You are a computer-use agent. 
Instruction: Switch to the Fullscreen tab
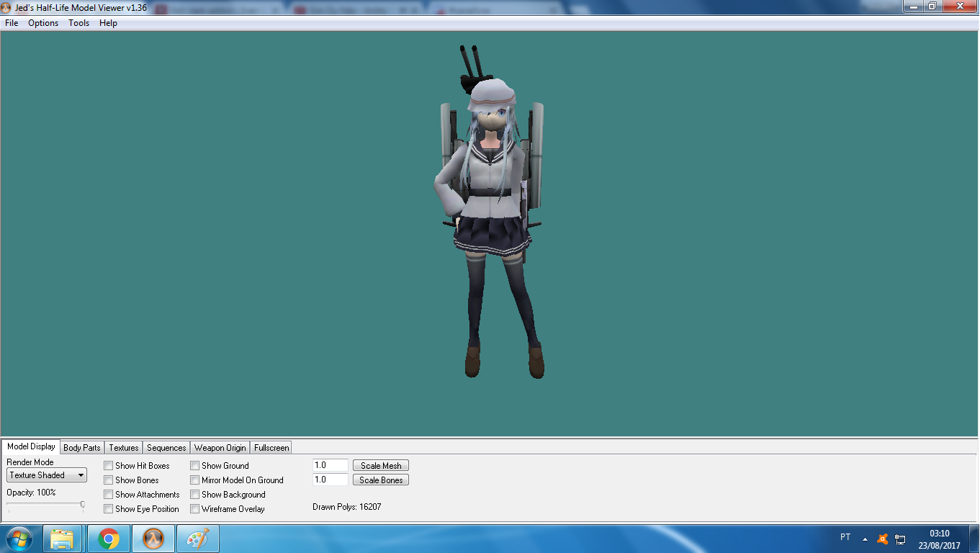[x=271, y=448]
